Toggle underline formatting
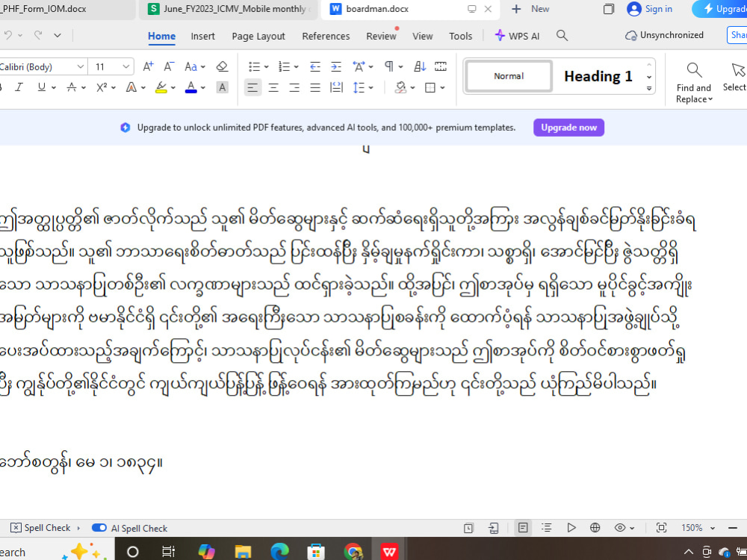 pos(42,87)
